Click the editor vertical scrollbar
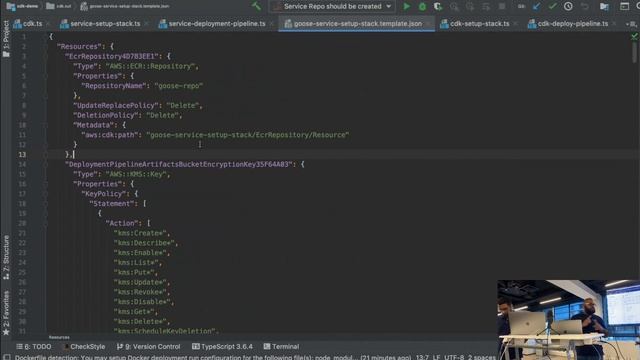Image resolution: width=640 pixels, height=360 pixels. coord(635,53)
